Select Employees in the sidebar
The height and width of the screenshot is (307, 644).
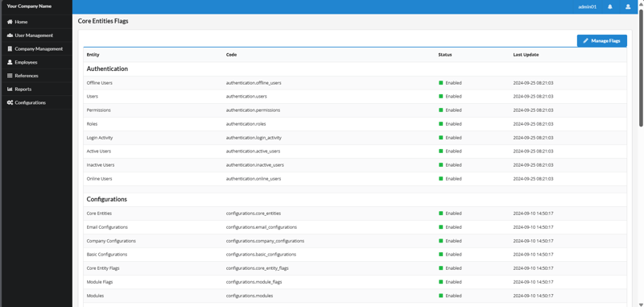tap(36, 62)
